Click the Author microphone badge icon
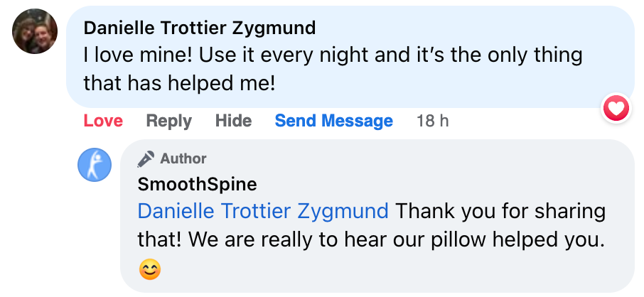The width and height of the screenshot is (644, 297). 146,158
